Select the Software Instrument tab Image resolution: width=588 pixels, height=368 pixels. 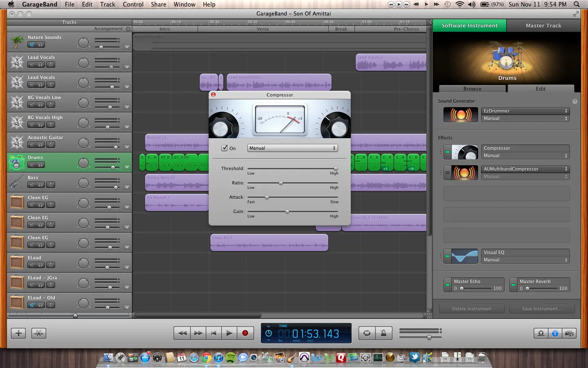(470, 25)
